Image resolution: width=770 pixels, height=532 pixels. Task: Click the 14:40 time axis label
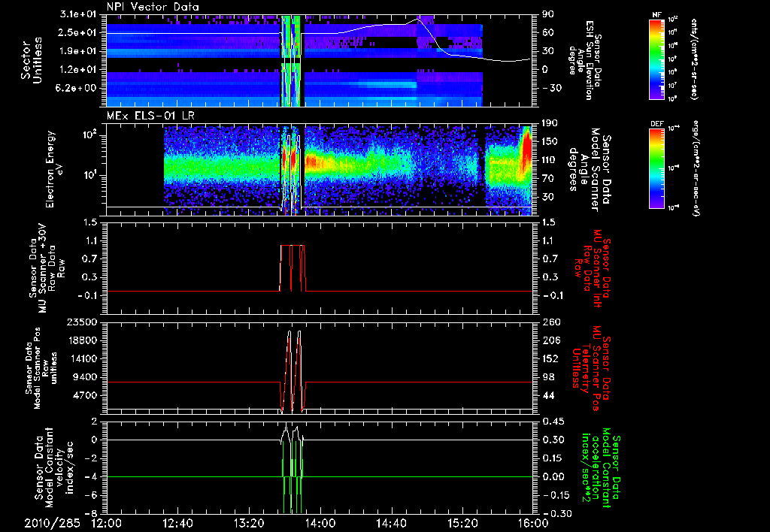coord(391,523)
